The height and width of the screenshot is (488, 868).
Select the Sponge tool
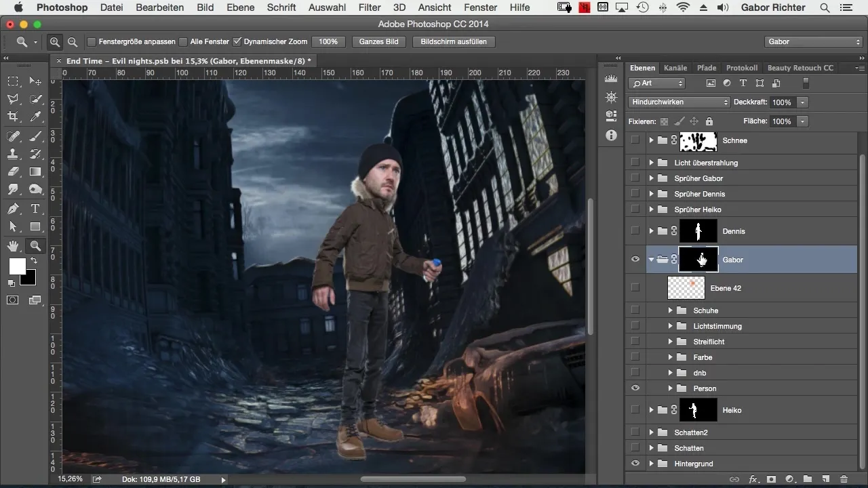coord(35,190)
